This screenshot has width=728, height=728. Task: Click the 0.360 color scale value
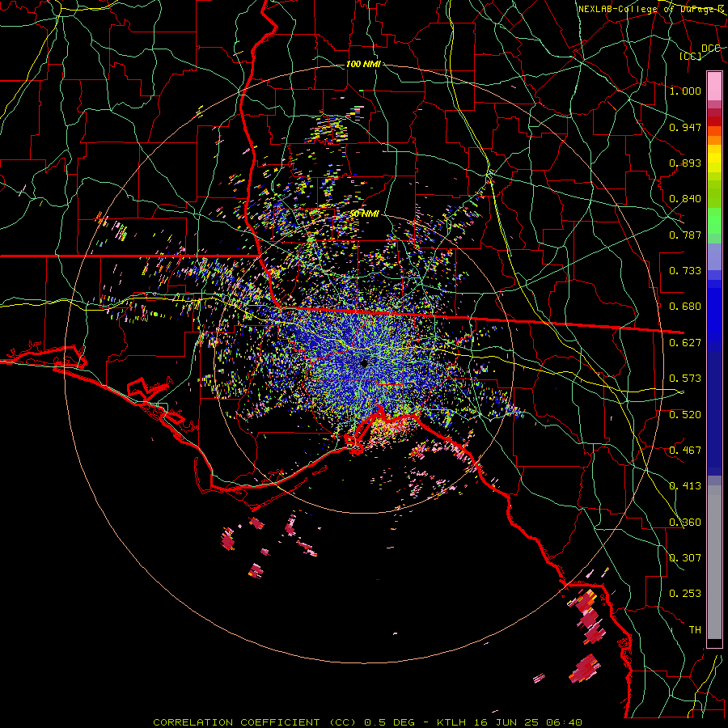click(685, 523)
